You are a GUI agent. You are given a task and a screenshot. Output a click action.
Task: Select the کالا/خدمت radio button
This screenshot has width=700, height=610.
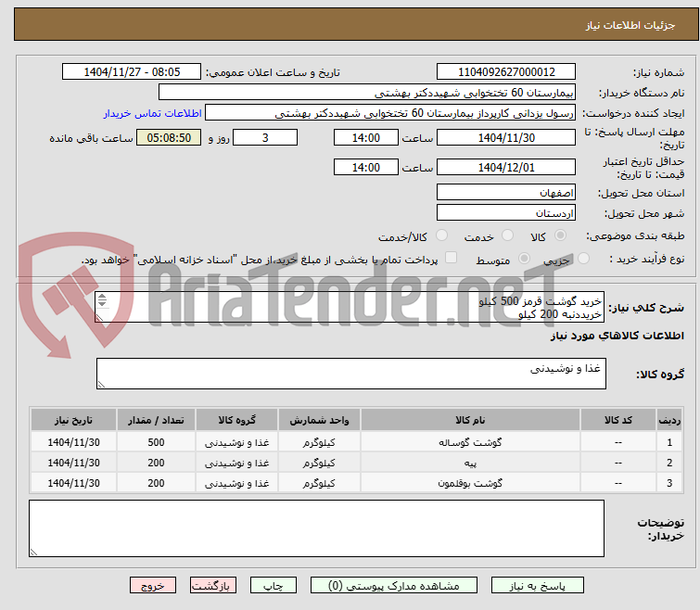point(441,235)
